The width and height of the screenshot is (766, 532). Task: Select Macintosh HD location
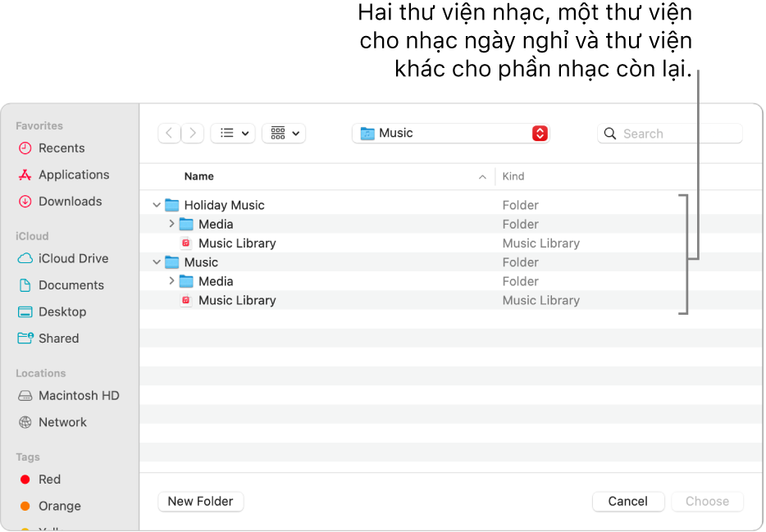[68, 395]
